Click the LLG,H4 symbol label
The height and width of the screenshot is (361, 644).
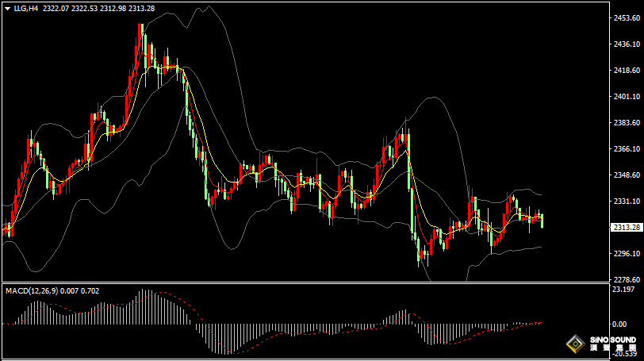click(26, 9)
